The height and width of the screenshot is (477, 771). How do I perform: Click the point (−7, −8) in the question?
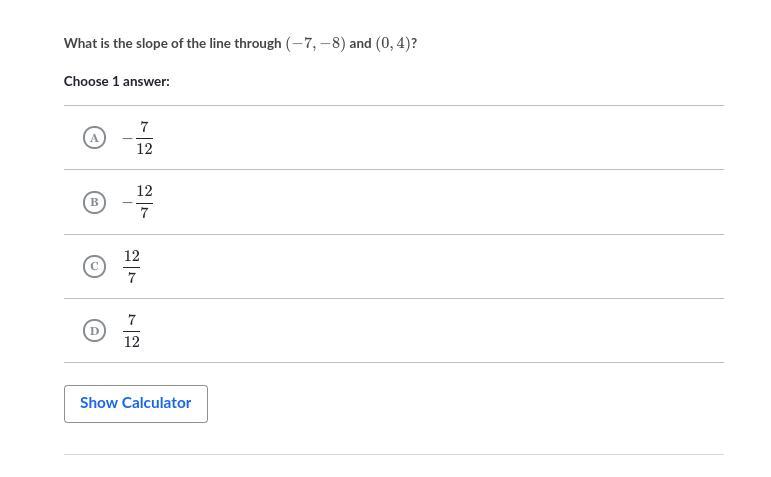click(315, 44)
